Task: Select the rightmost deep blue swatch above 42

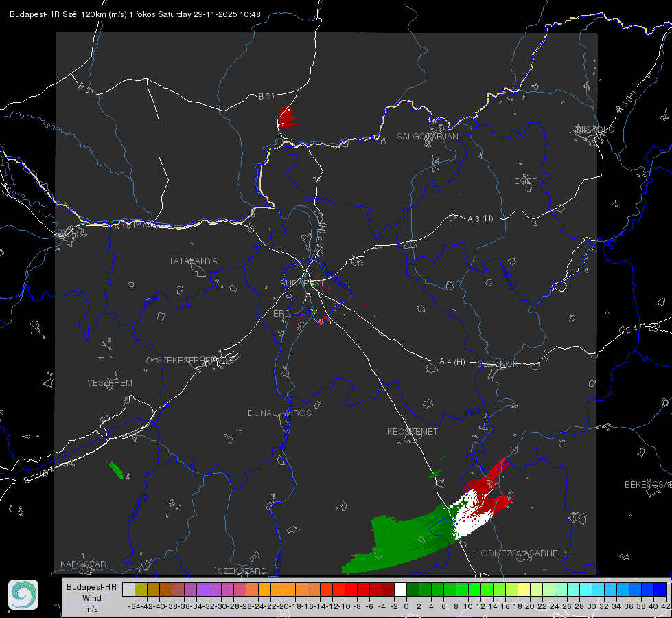Action: pyautogui.click(x=660, y=589)
